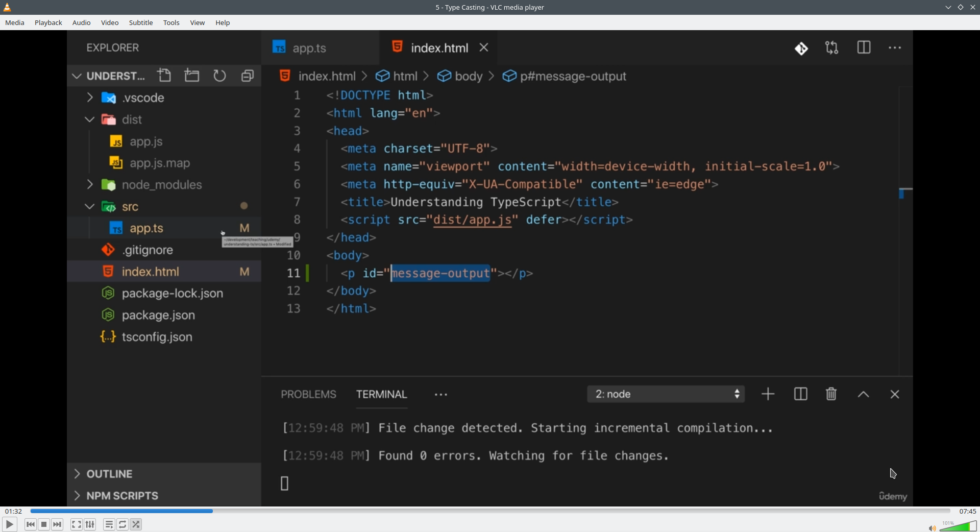This screenshot has width=980, height=532.
Task: Adjust the volume slider
Action: pos(958,526)
